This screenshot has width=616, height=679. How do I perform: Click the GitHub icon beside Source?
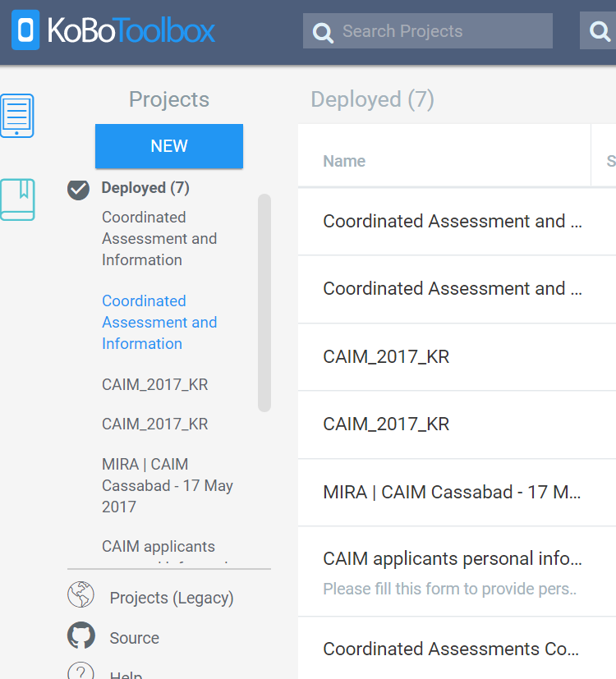pos(80,635)
